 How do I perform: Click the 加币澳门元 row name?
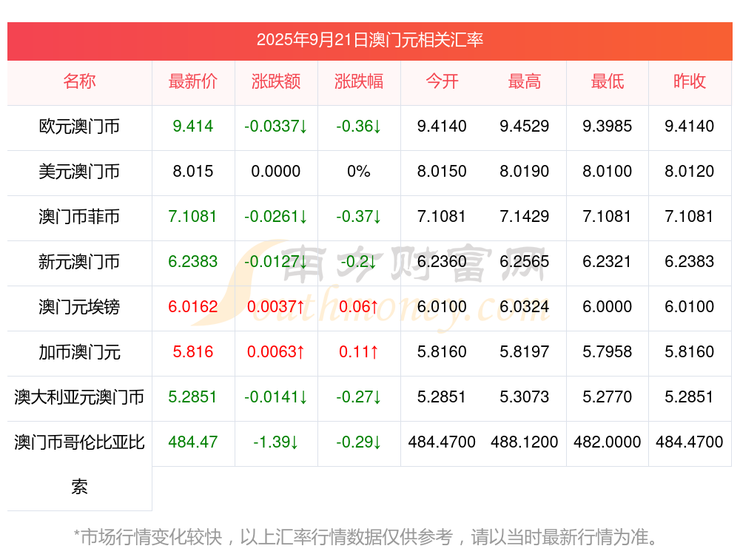[79, 352]
